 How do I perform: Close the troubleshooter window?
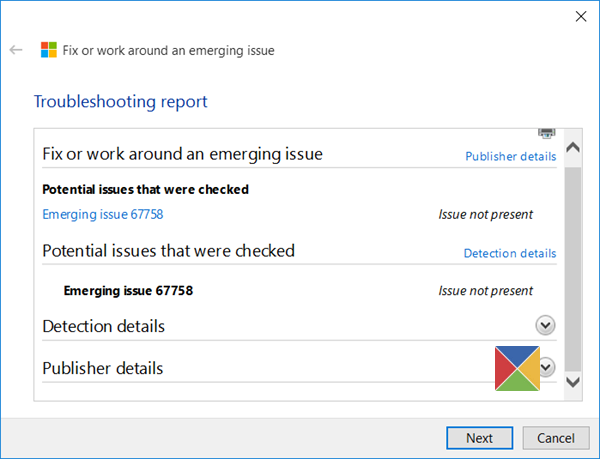tap(579, 16)
